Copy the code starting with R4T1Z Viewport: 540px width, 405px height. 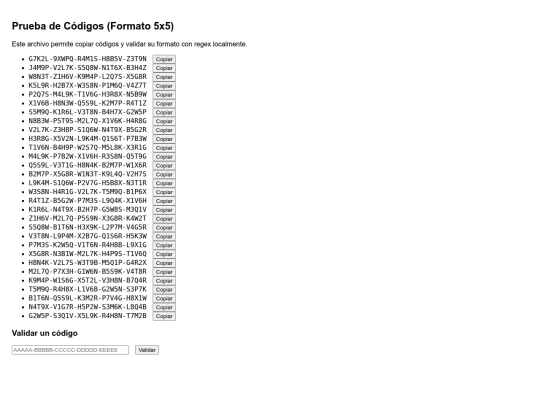[x=164, y=201]
